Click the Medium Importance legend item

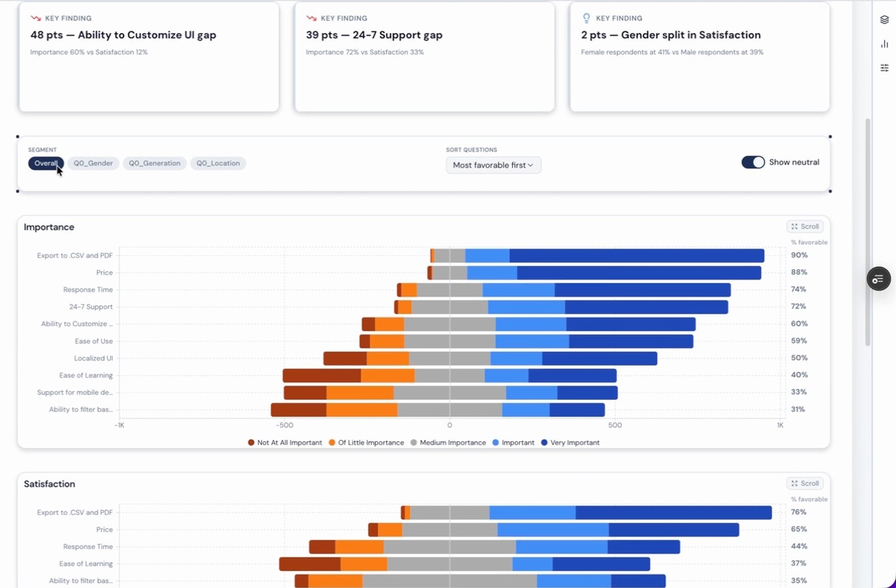coord(448,442)
